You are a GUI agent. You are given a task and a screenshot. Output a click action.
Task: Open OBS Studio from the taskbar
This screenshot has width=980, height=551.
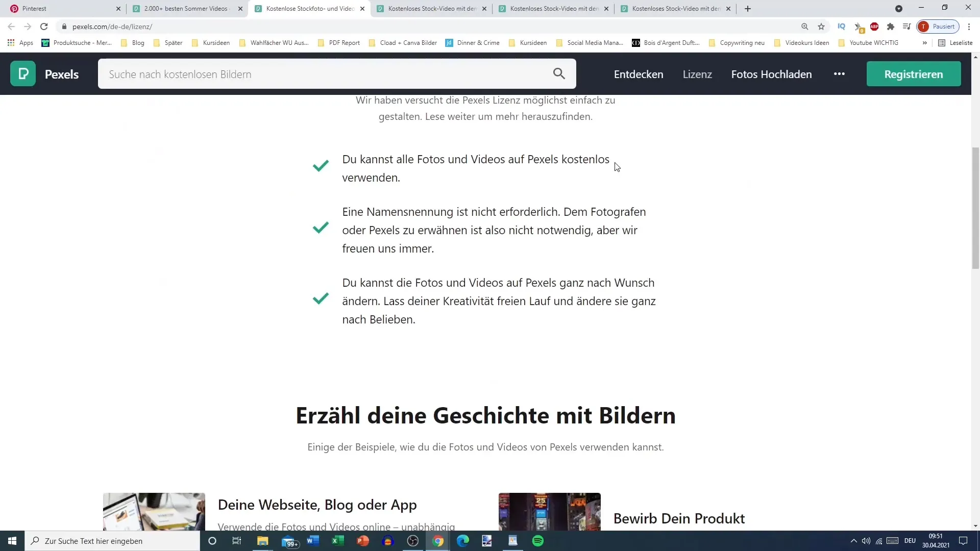pyautogui.click(x=413, y=541)
